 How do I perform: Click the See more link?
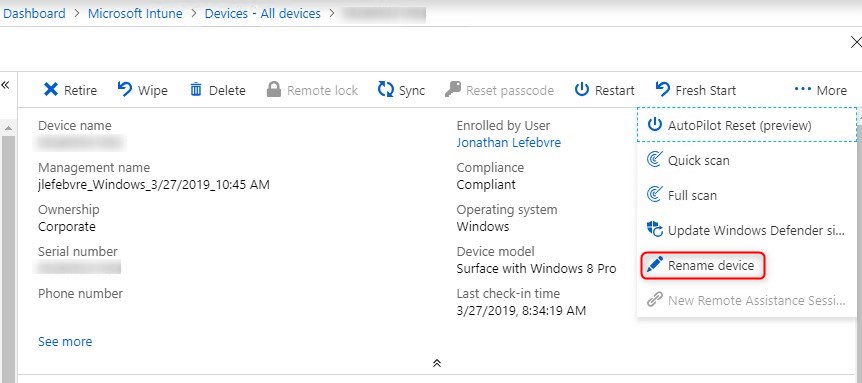(x=65, y=341)
